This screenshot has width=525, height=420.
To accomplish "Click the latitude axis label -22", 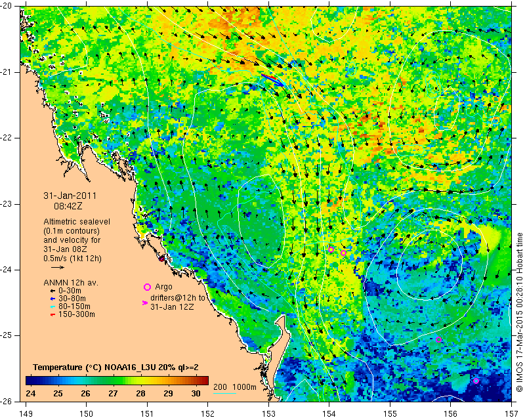I will (x=6, y=138).
